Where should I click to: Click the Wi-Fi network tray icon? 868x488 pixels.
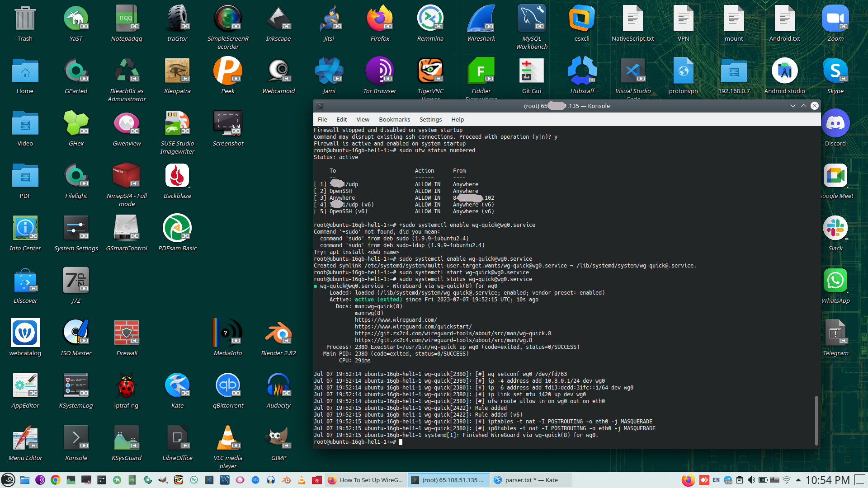(787, 480)
